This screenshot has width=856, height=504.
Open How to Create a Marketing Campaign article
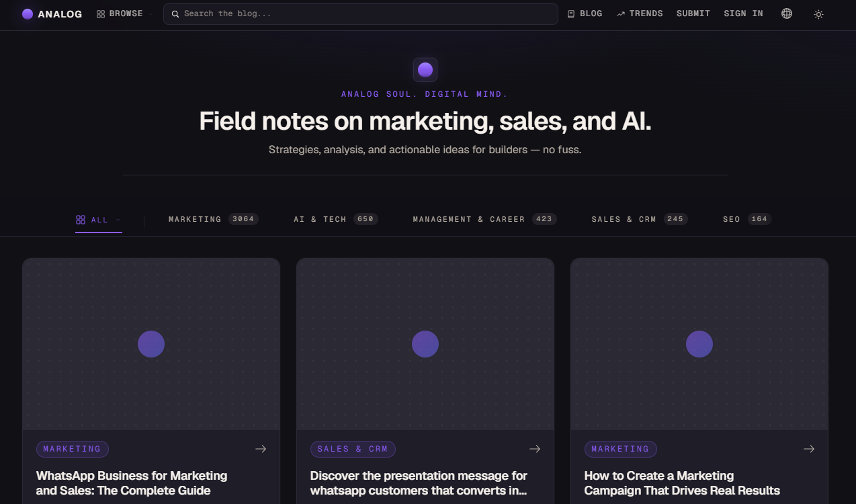pyautogui.click(x=682, y=483)
